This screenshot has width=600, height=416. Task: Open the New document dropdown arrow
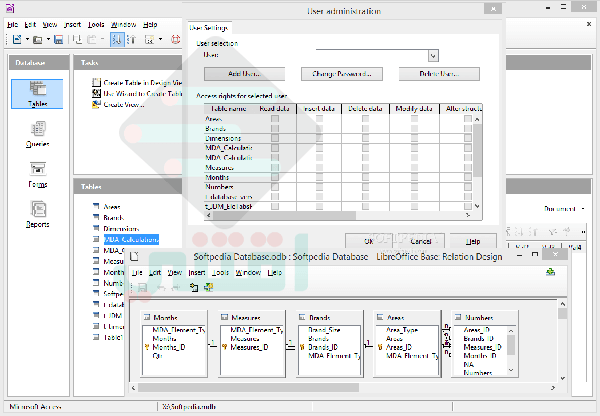28,39
